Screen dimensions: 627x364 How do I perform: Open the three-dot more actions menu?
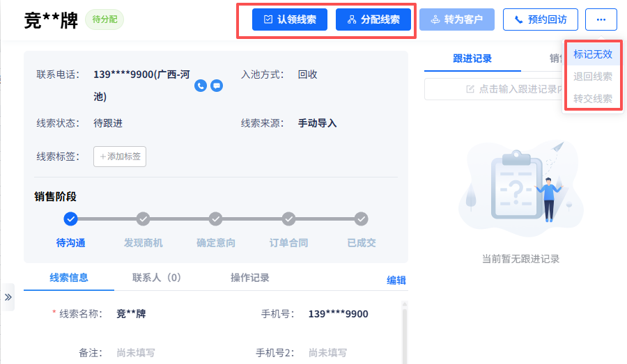click(601, 19)
